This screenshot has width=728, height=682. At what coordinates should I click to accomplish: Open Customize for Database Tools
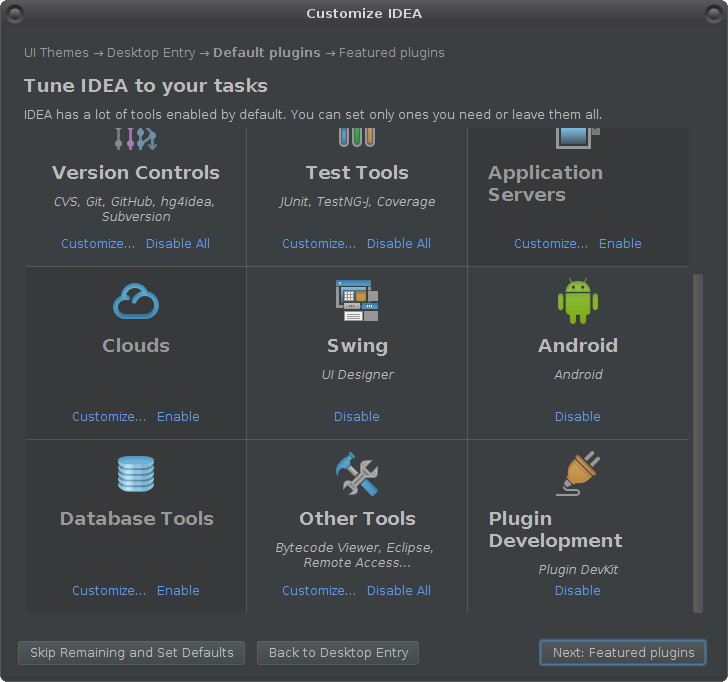[109, 591]
